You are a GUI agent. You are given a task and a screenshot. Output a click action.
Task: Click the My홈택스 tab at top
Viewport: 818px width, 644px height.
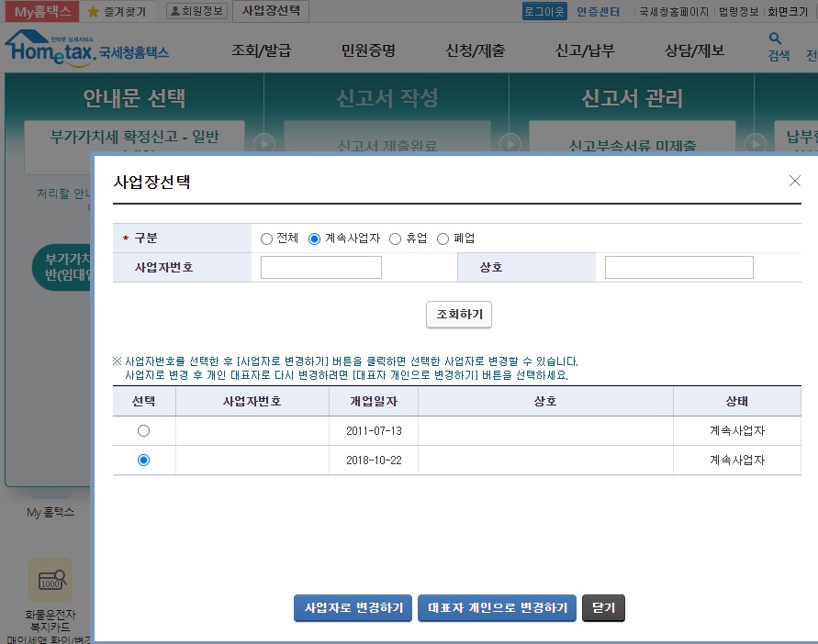click(42, 12)
